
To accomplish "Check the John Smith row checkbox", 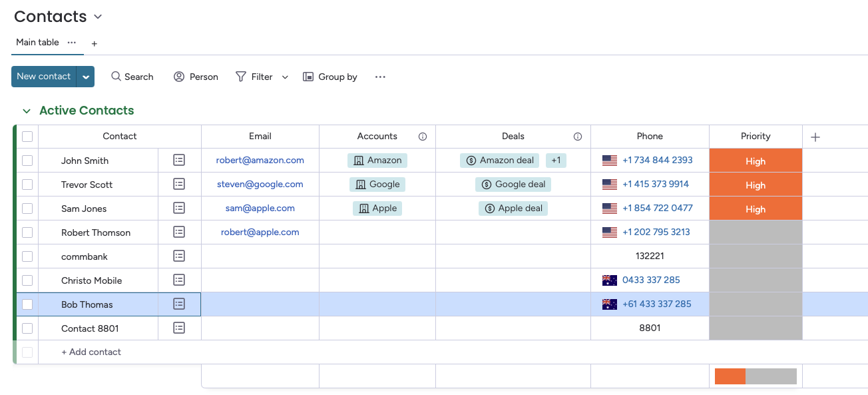I will coord(27,161).
